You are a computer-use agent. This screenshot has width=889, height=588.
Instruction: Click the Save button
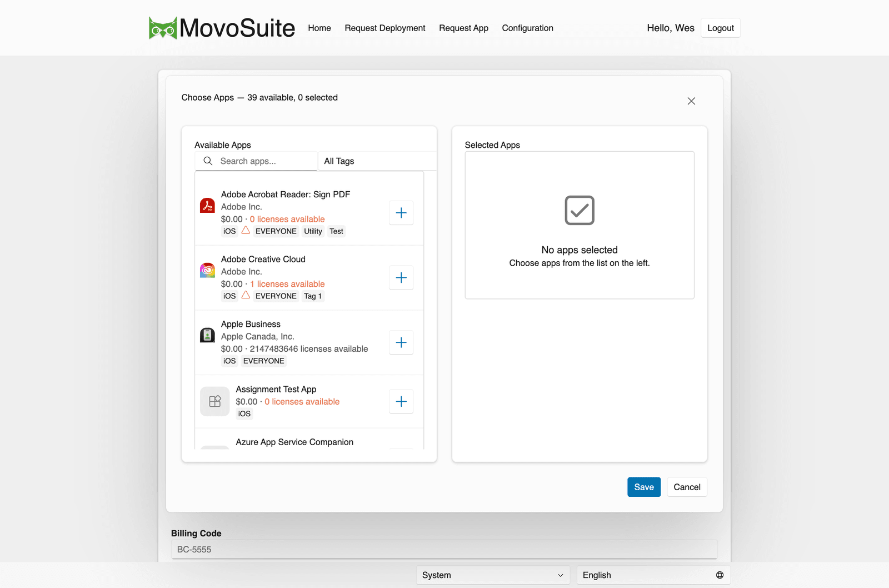(x=644, y=487)
